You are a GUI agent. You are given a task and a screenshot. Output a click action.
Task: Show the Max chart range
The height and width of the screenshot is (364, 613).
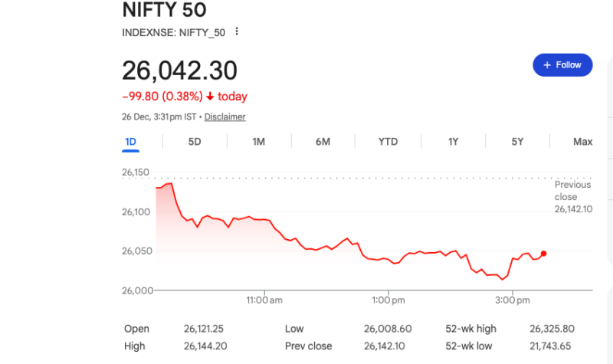[582, 142]
